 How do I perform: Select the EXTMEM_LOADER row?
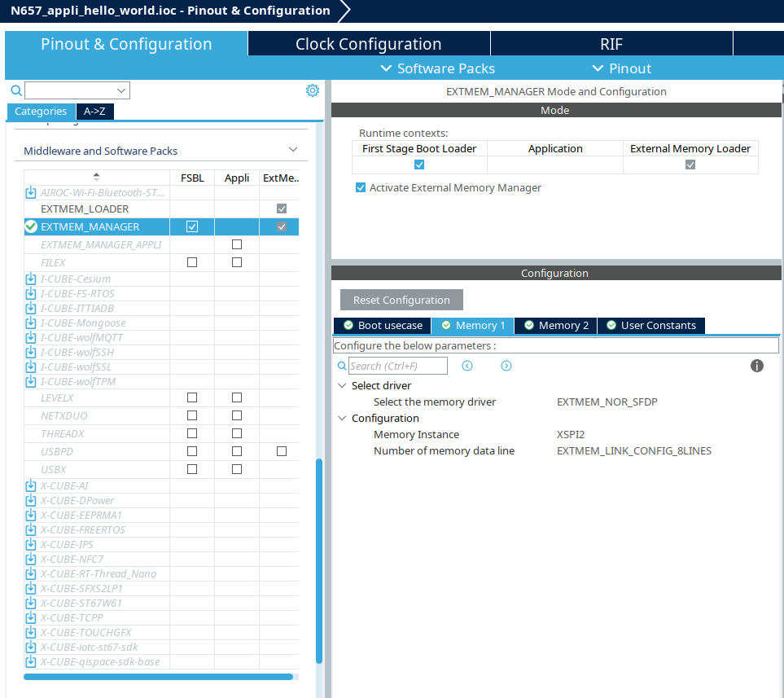coord(161,209)
